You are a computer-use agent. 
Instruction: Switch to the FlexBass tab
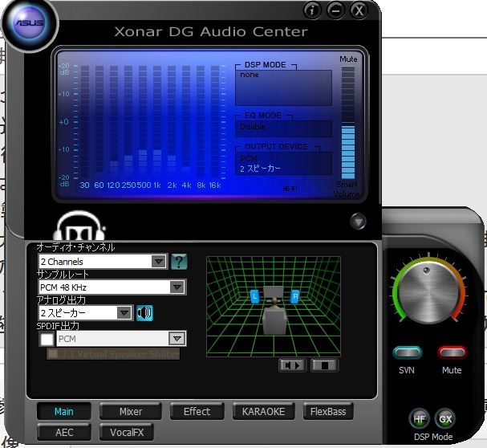[x=328, y=411]
